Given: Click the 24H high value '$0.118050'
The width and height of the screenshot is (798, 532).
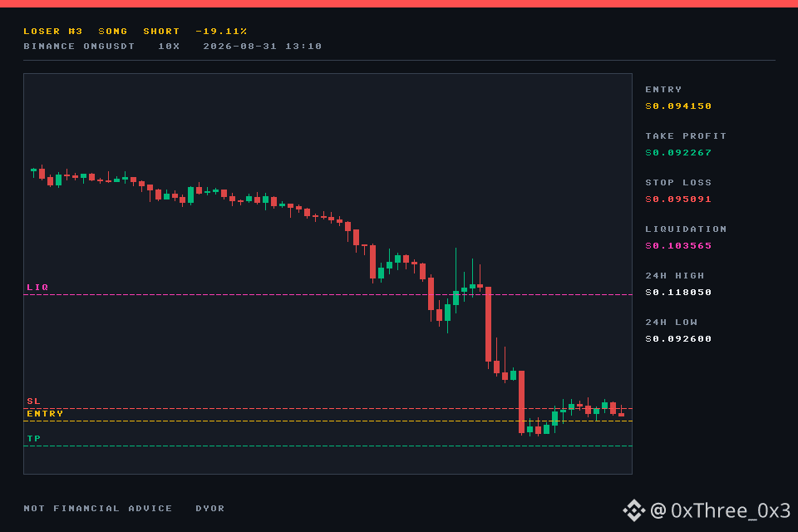Looking at the screenshot, I should 678,293.
